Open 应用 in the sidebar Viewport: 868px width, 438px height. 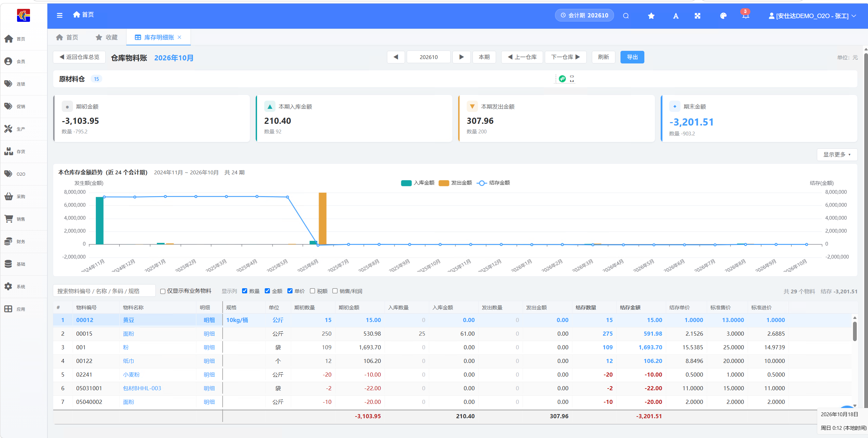pyautogui.click(x=24, y=309)
